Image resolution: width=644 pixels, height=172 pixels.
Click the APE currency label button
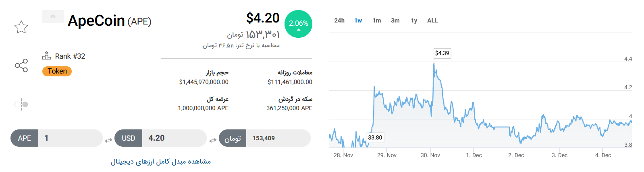(x=25, y=138)
